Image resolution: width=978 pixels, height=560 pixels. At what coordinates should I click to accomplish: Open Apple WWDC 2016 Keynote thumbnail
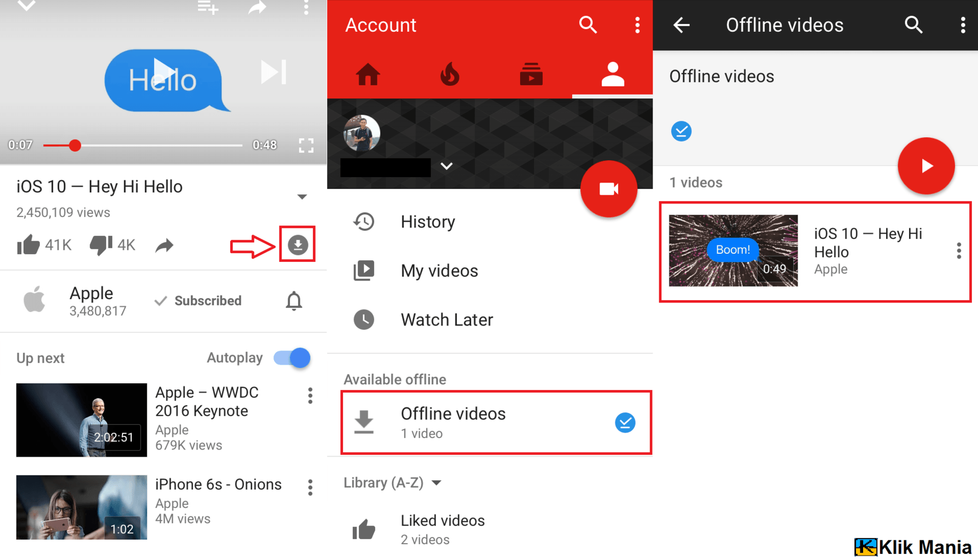coord(81,420)
